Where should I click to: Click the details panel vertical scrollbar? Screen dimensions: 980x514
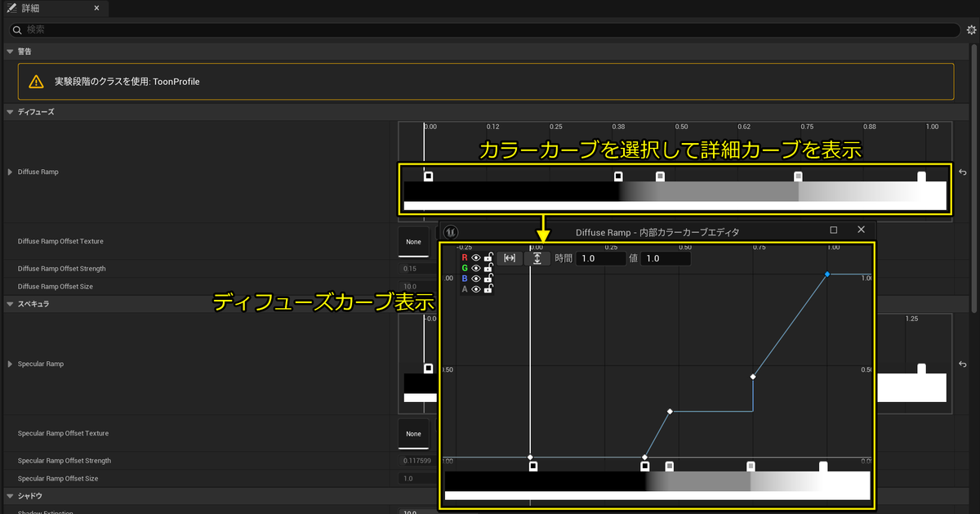973,178
